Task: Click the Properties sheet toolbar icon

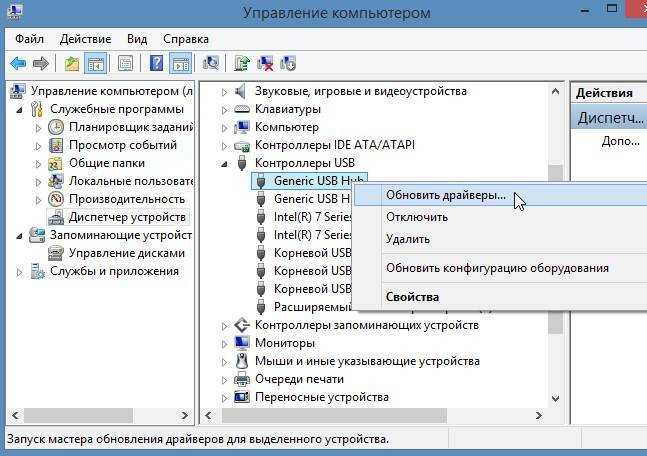Action: pyautogui.click(x=125, y=64)
